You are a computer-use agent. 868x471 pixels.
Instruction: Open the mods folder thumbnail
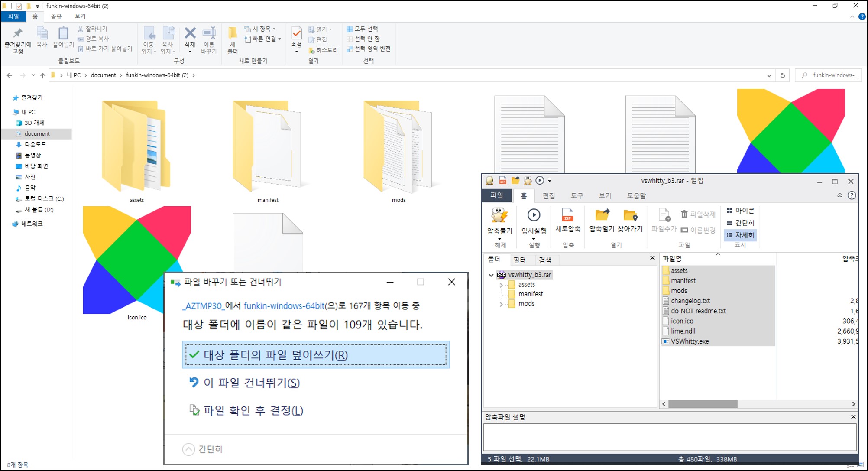(398, 147)
